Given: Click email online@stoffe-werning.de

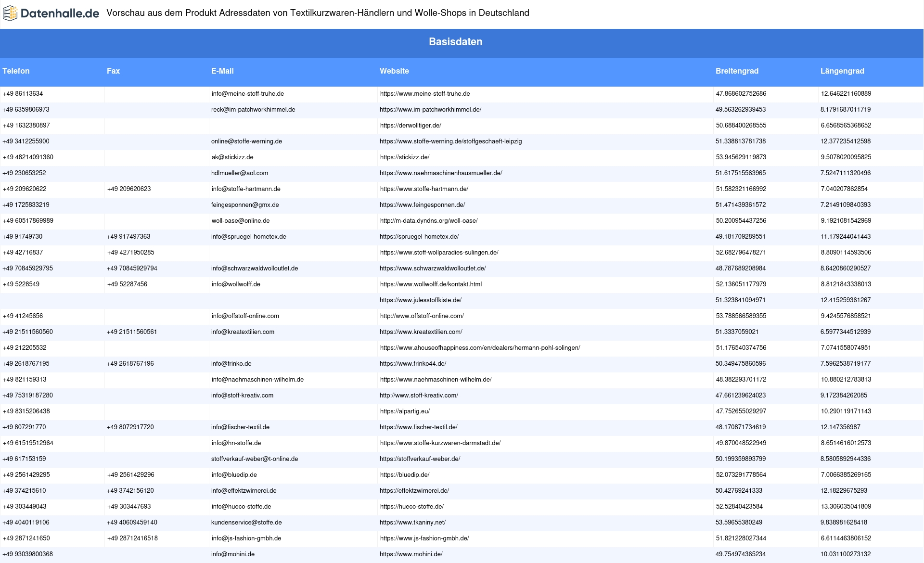Looking at the screenshot, I should click(x=246, y=141).
